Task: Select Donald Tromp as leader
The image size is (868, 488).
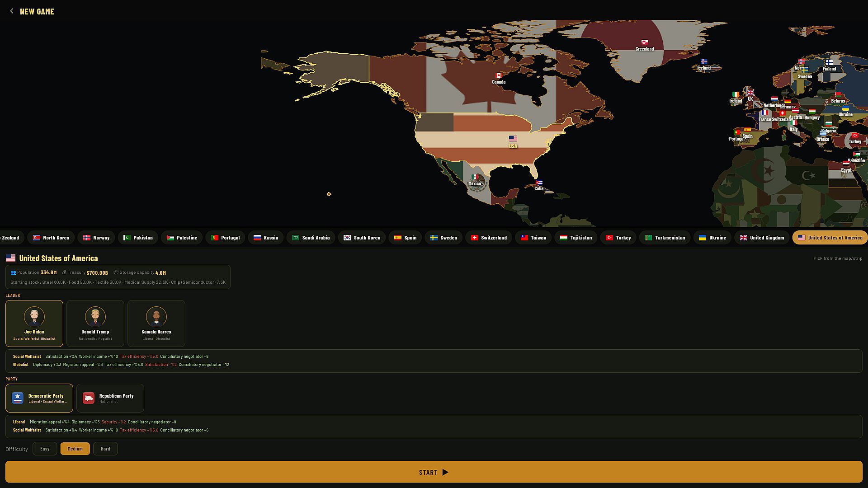Action: [95, 324]
